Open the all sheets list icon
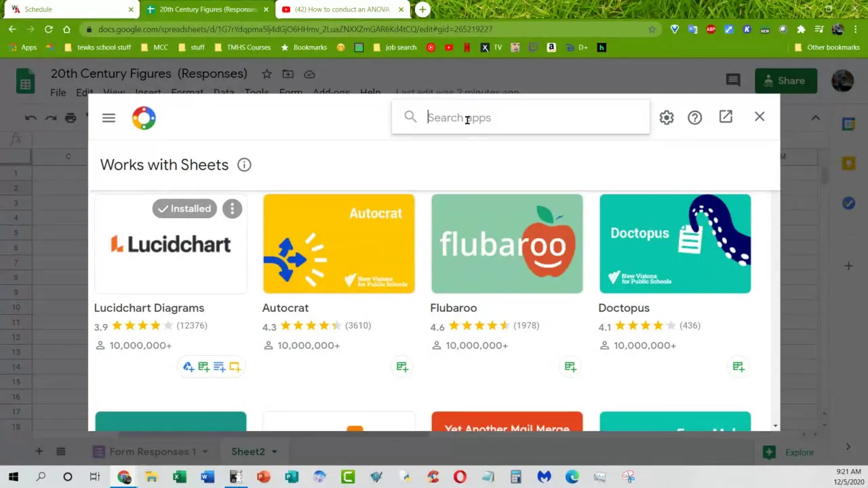Image resolution: width=868 pixels, height=488 pixels. 60,451
